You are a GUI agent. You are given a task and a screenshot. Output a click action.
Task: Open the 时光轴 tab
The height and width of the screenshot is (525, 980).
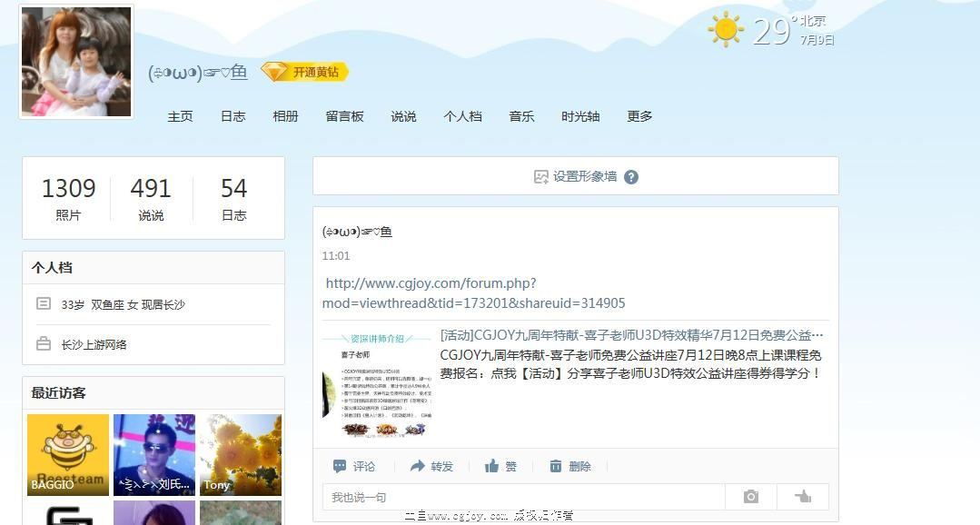(580, 116)
